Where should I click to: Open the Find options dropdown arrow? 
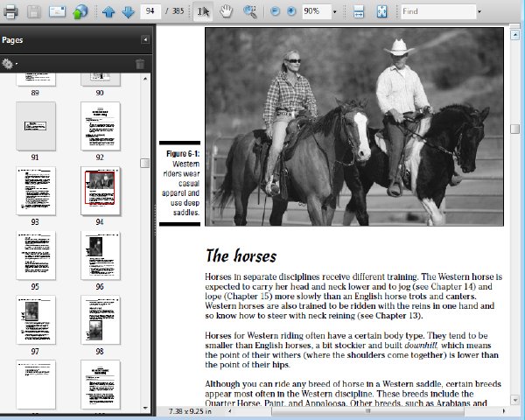point(479,11)
